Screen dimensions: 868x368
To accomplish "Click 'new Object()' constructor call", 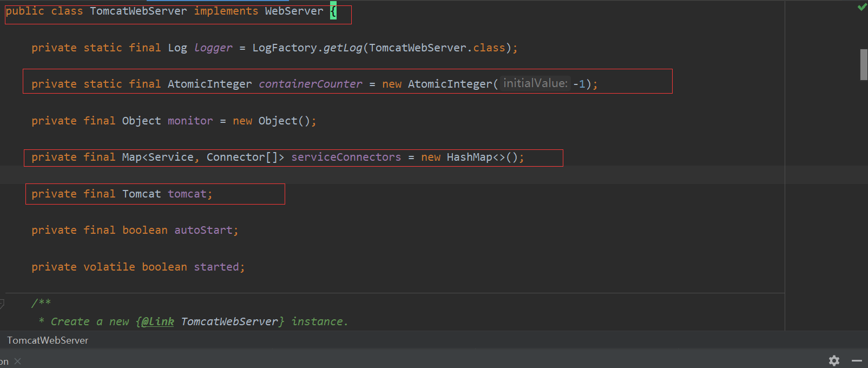I will click(272, 121).
